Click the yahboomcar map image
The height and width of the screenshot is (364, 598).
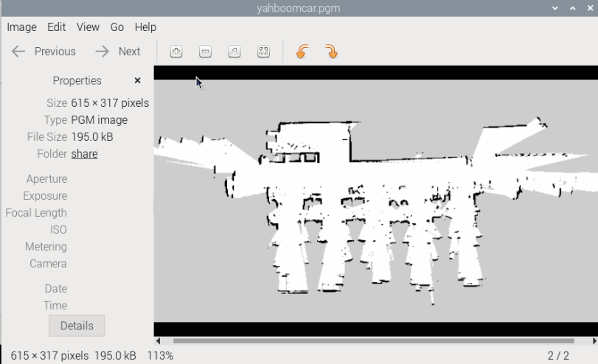(x=369, y=199)
